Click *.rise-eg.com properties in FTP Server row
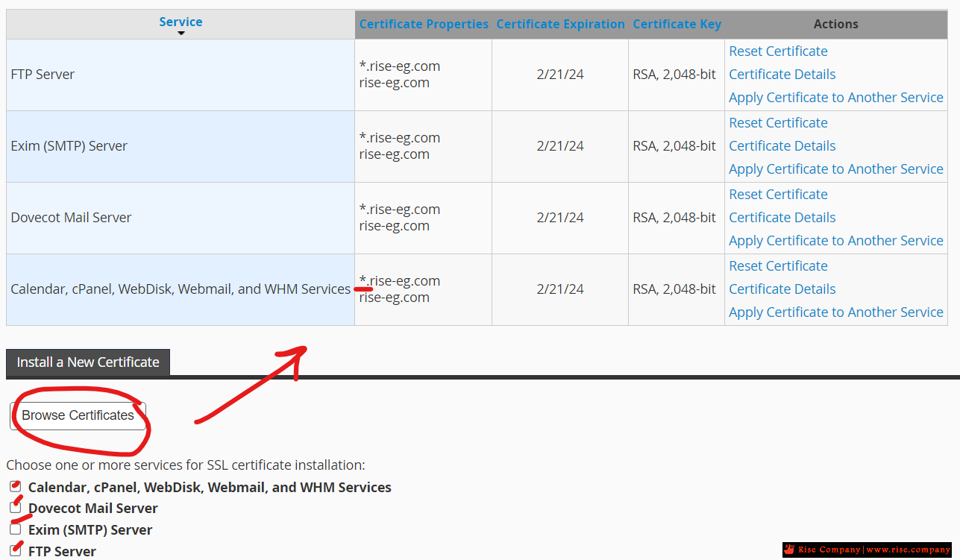The height and width of the screenshot is (560, 960). coord(400,66)
